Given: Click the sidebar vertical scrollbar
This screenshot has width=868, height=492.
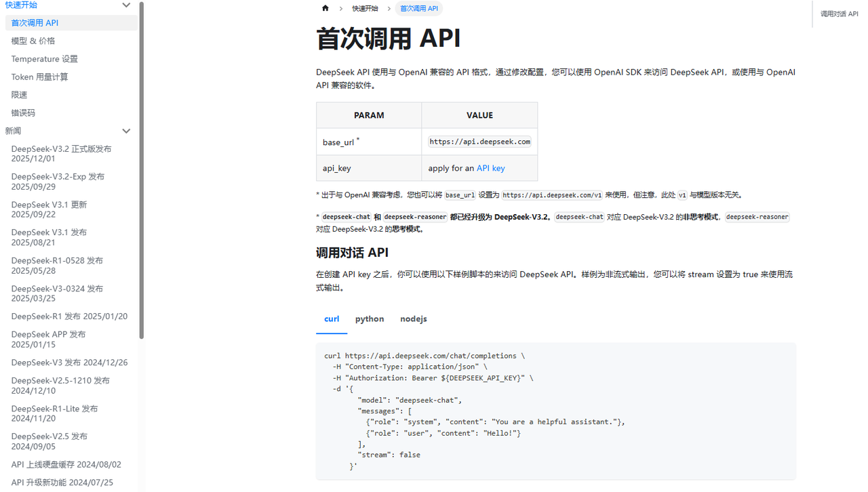Looking at the screenshot, I should click(141, 169).
